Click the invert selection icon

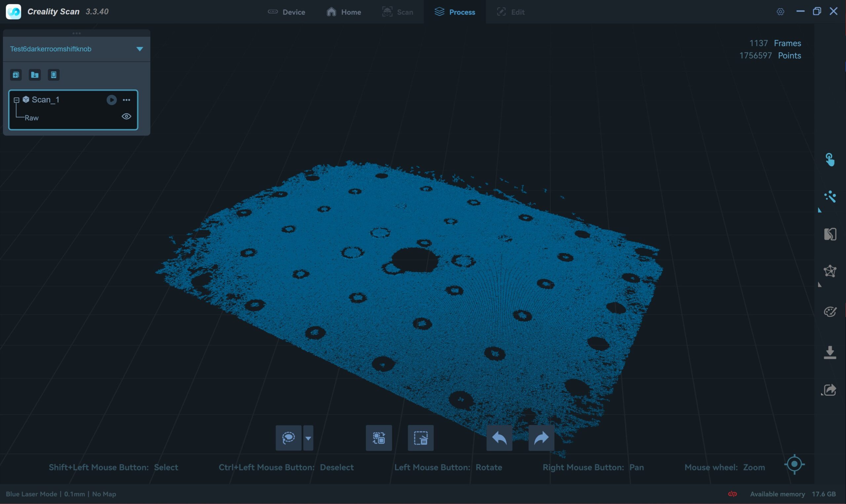pos(378,438)
